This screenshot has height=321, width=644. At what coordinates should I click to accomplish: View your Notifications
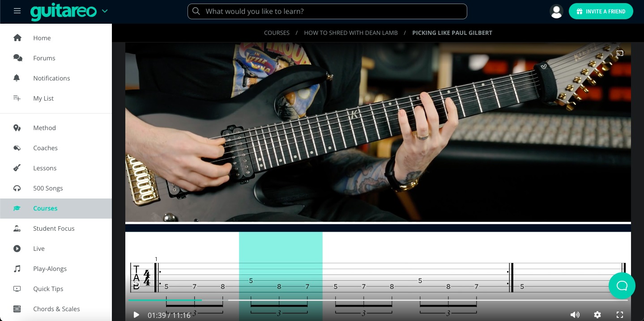pyautogui.click(x=51, y=78)
